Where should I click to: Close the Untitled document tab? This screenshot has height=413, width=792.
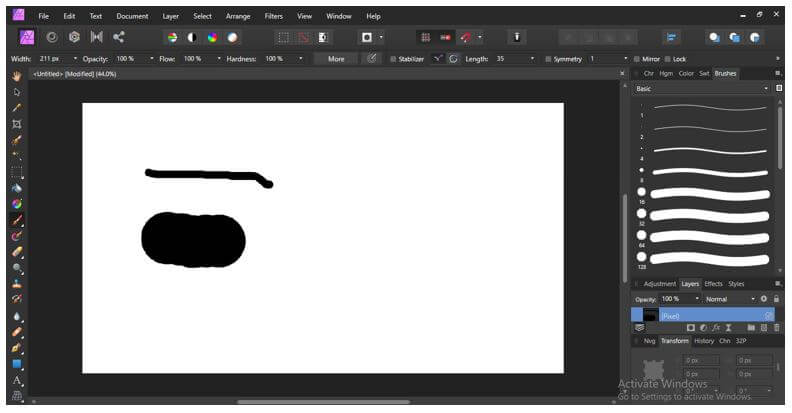622,74
